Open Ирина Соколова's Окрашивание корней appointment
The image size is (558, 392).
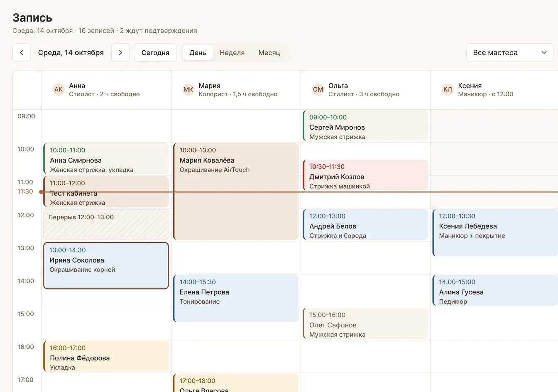pyautogui.click(x=106, y=266)
